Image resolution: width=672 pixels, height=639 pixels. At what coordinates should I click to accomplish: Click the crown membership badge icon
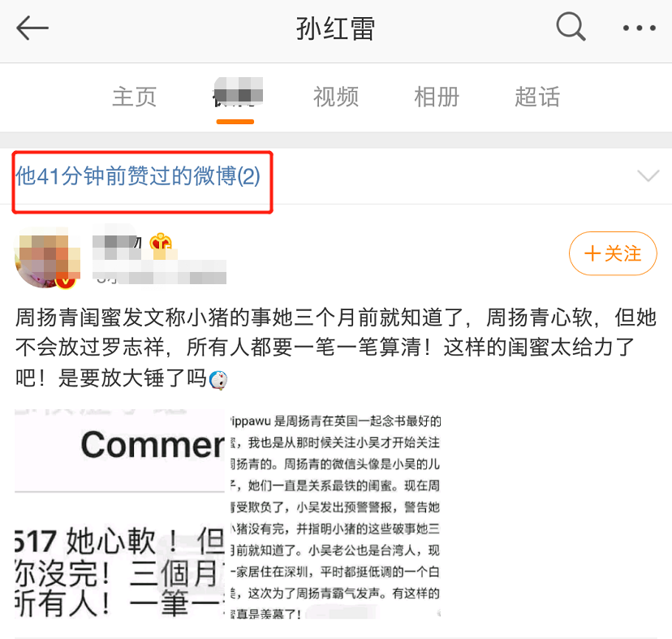[160, 243]
